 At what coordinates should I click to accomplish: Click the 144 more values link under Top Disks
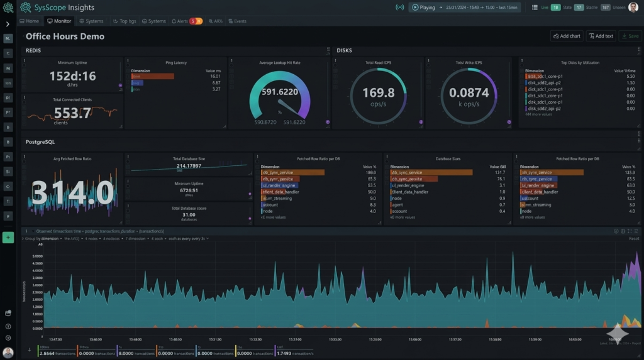pos(538,114)
